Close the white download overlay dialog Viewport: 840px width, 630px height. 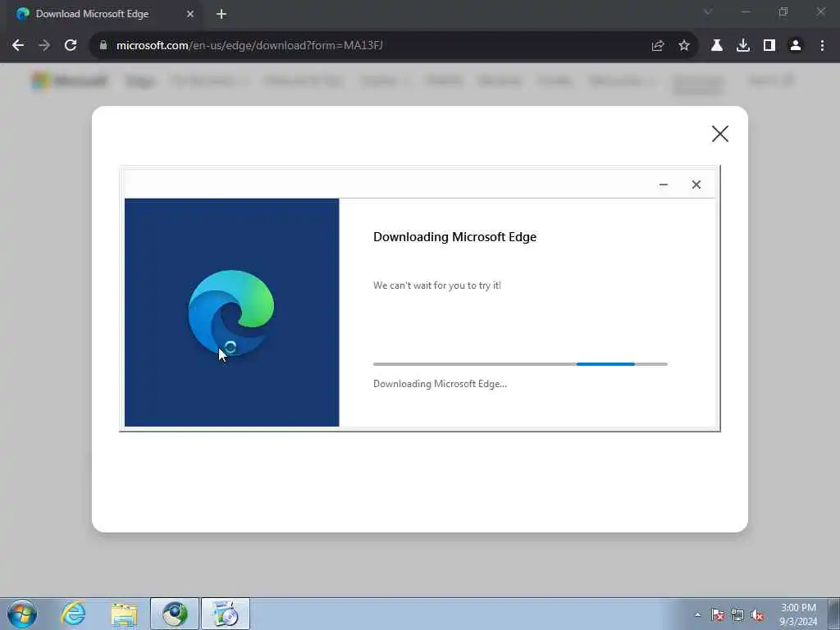pyautogui.click(x=720, y=134)
